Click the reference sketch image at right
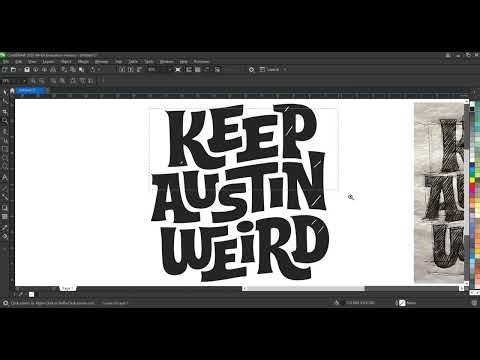The height and width of the screenshot is (360, 480). point(439,193)
